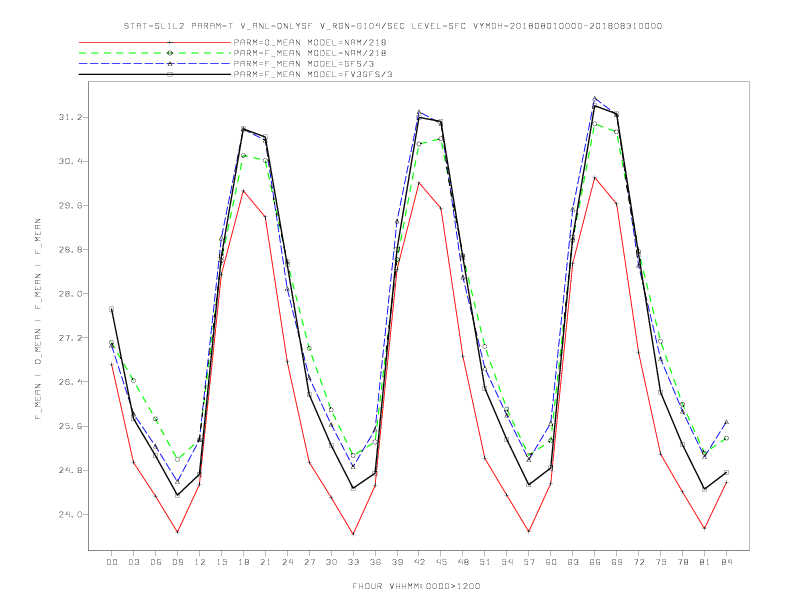792x612 pixels.
Task: Select legend entry PARM=F_MEAN MODEL=GFS/3
Action: click(304, 64)
